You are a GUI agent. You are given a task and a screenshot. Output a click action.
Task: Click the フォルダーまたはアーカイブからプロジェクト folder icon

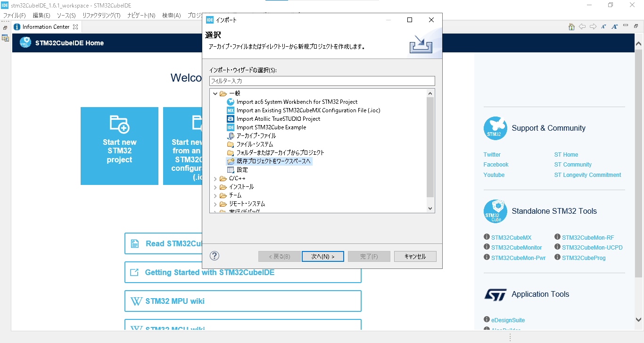pos(231,153)
